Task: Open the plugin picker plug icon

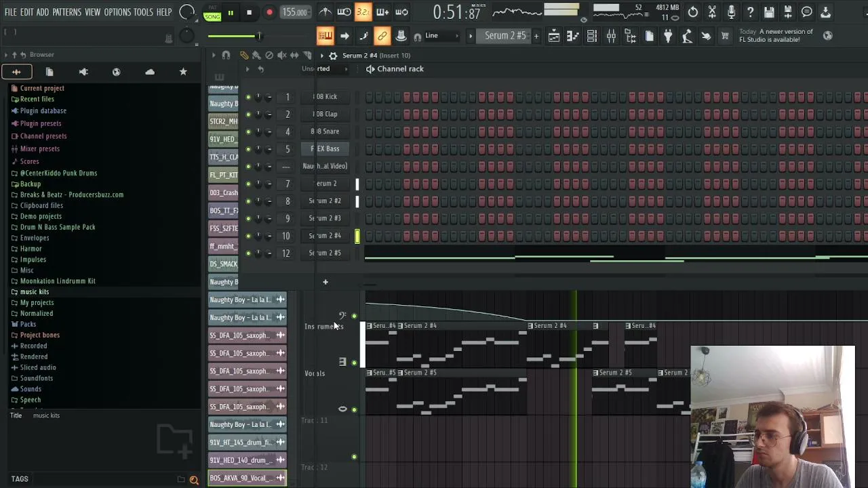Action: pos(668,36)
